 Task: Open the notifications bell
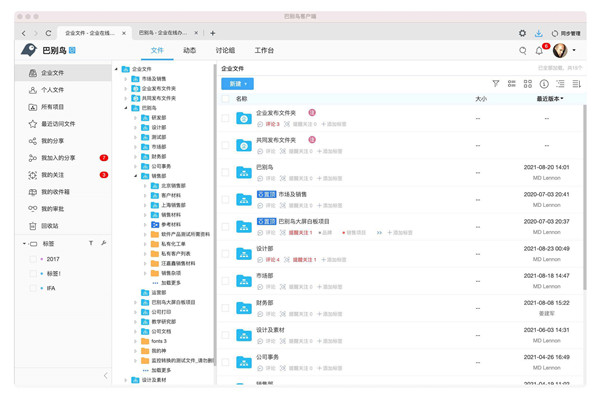point(539,50)
